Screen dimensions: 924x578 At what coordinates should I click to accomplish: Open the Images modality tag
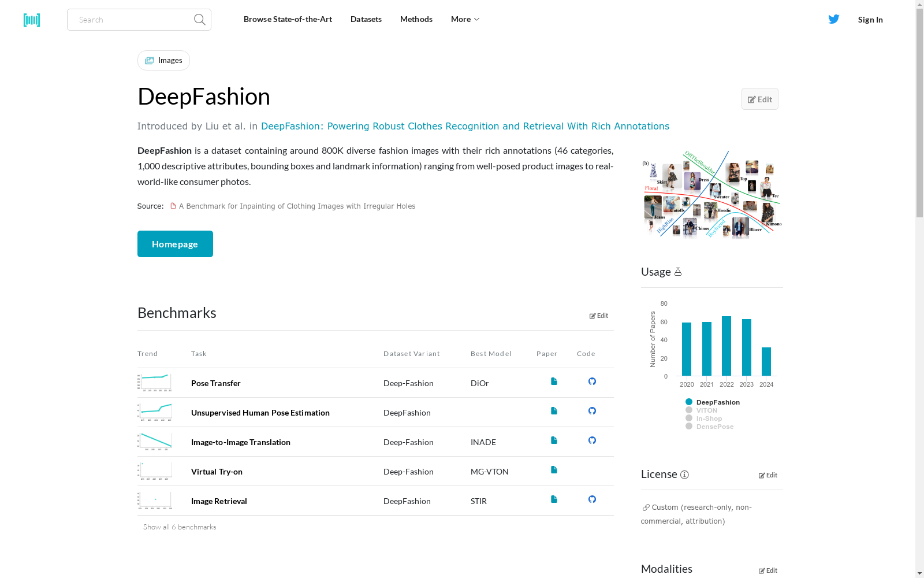click(163, 60)
